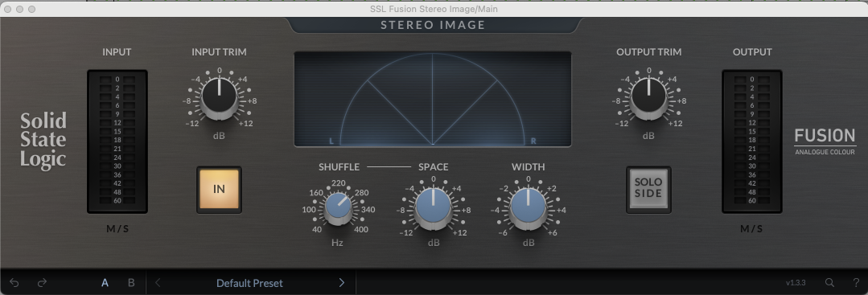
Task: Click the undo arrow icon
Action: pos(14,283)
